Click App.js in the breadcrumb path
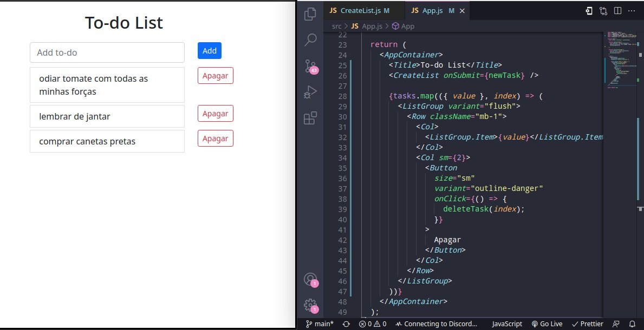 (x=367, y=27)
